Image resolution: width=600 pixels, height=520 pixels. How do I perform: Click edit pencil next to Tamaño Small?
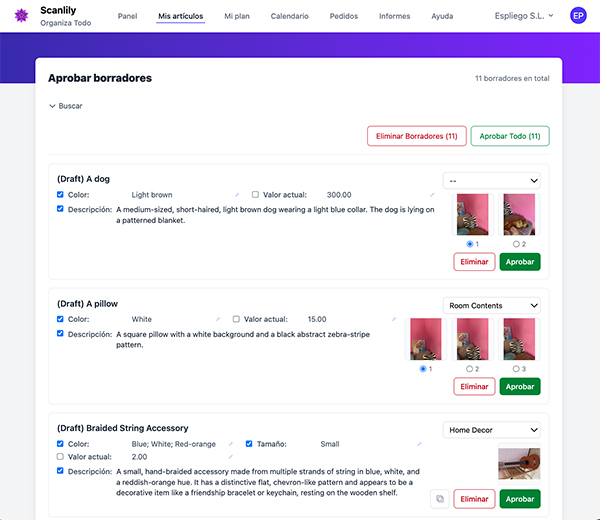[x=417, y=444]
